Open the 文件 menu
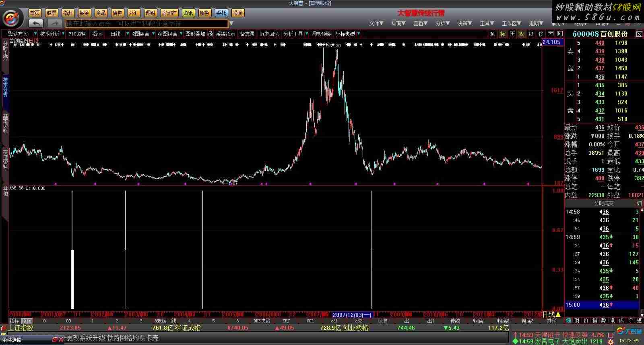644x345 pixels. 376,23
